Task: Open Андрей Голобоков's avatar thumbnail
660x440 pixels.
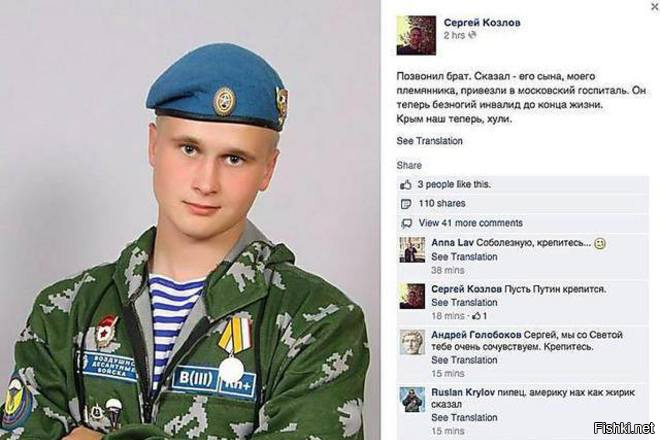Action: [412, 341]
